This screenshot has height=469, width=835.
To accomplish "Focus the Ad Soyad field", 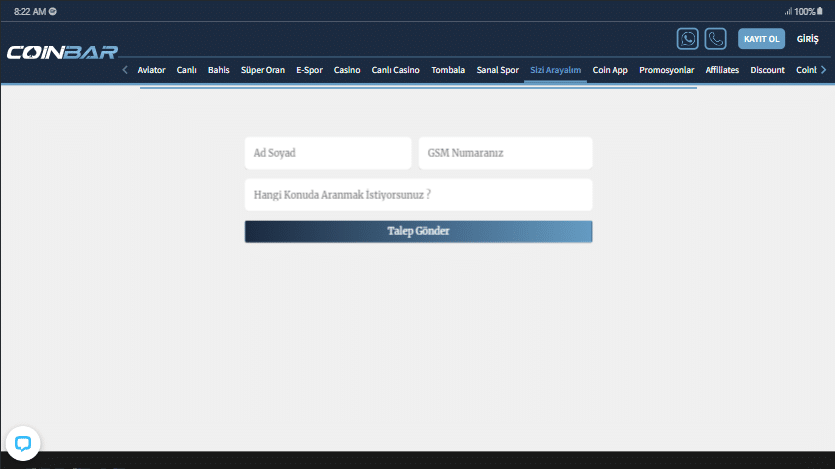I will point(328,153).
